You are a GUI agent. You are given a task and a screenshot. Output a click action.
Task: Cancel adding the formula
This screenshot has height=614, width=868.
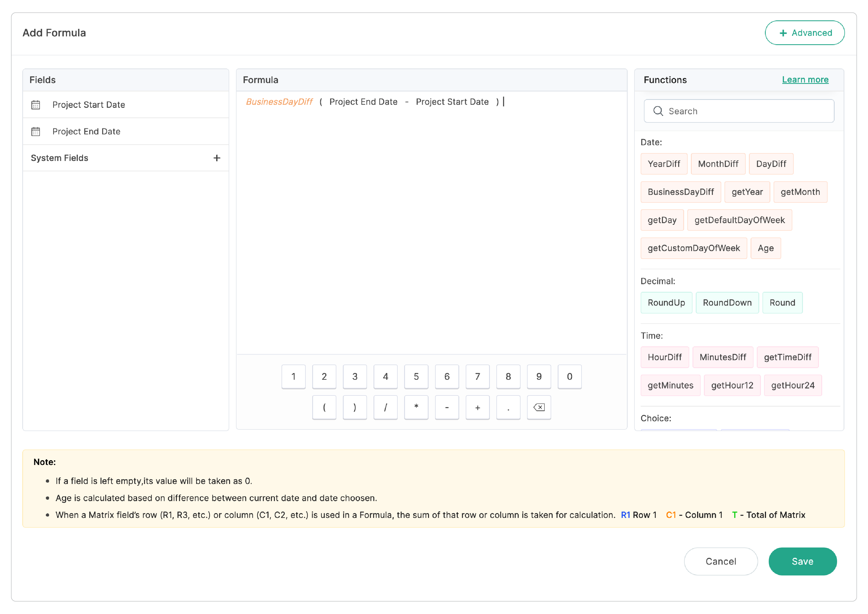point(720,561)
